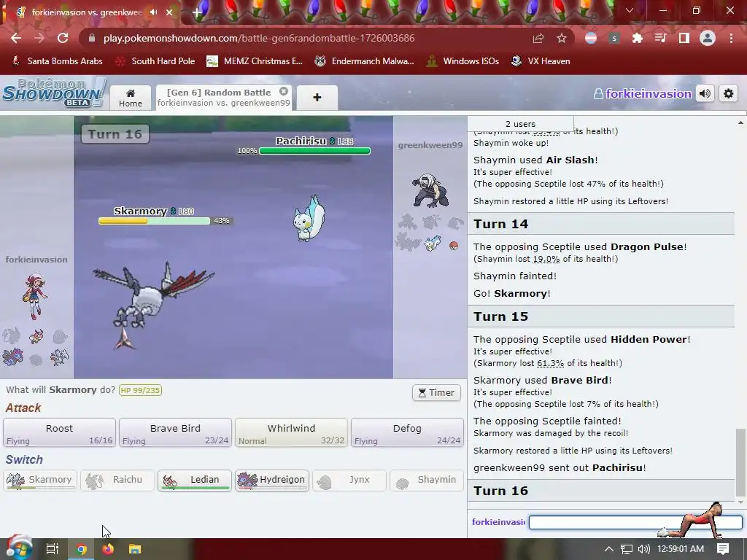Open a new browser tab
747x560 pixels.
pos(197,13)
